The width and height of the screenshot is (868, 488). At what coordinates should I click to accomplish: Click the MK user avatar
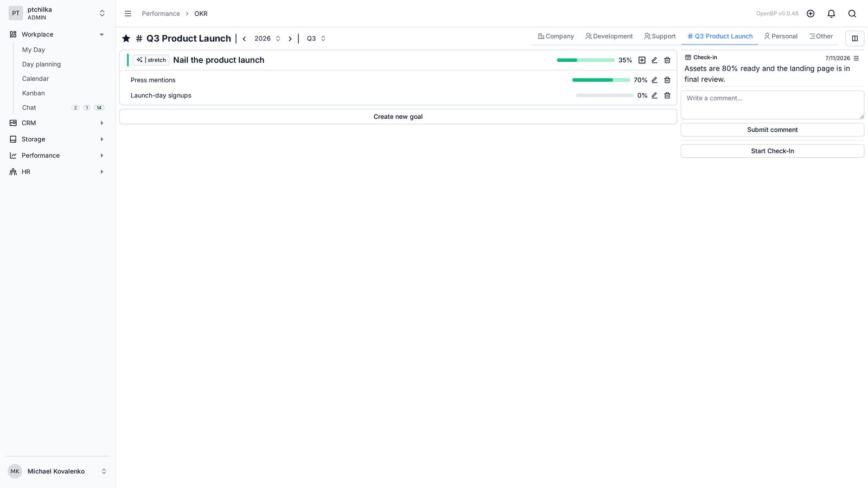click(x=15, y=471)
